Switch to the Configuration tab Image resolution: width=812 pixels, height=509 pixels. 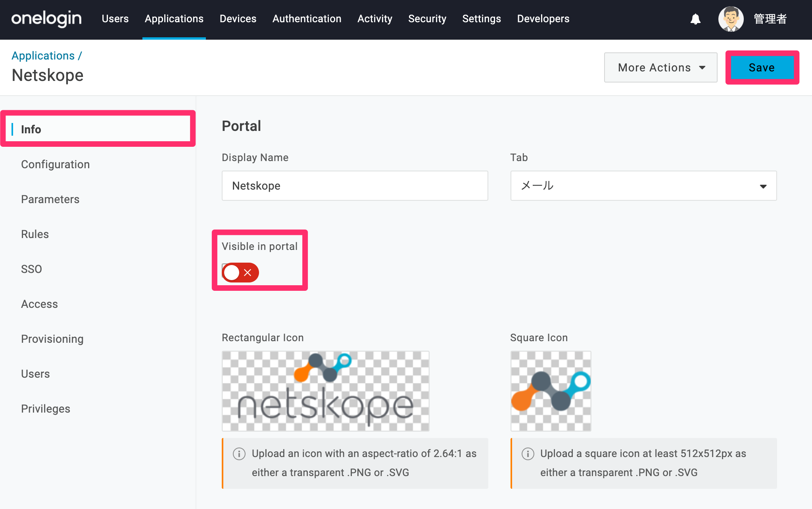click(55, 164)
